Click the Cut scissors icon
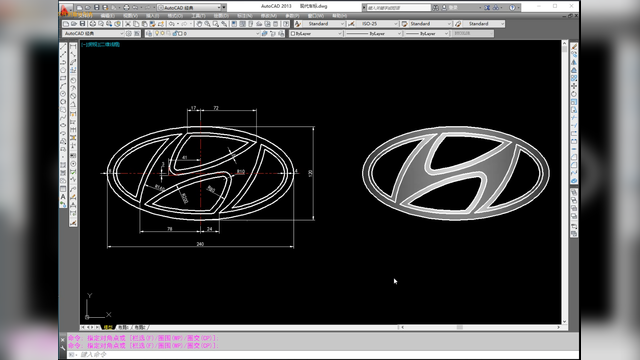This screenshot has width=640, height=360. click(128, 24)
